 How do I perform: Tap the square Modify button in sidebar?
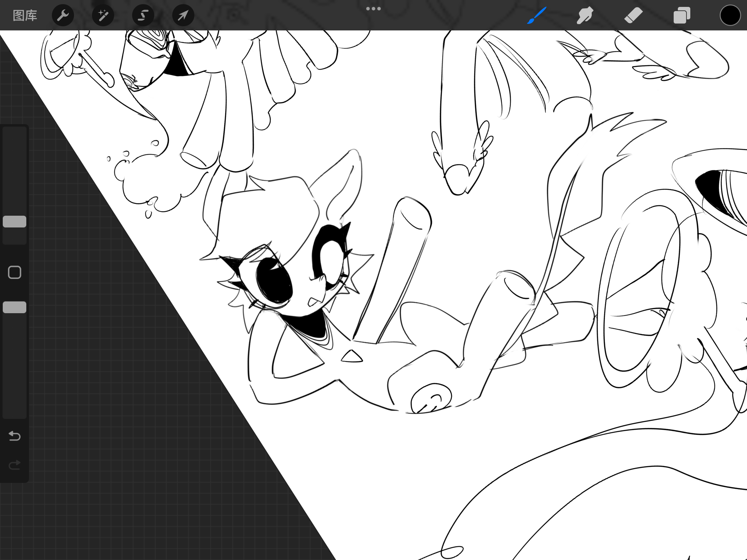pos(15,272)
